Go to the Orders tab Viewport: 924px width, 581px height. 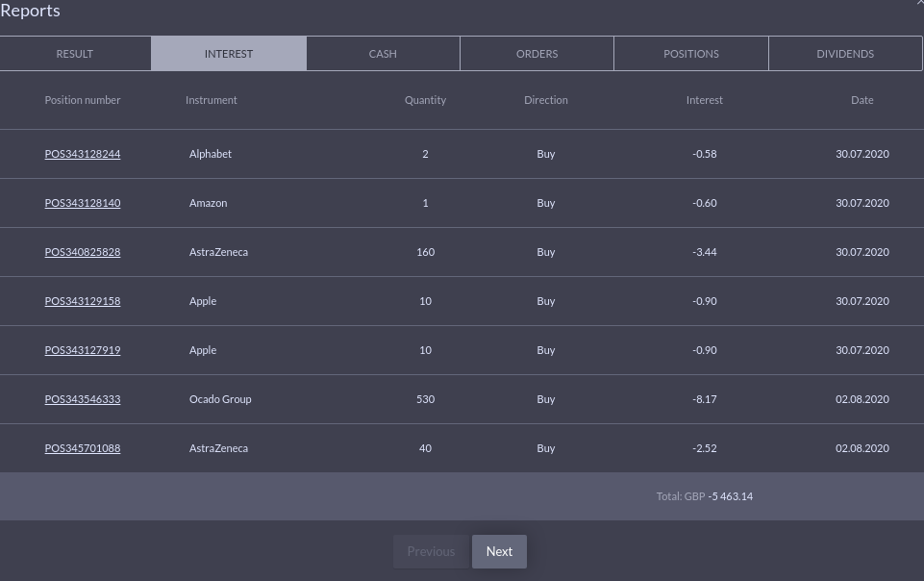[x=537, y=54]
